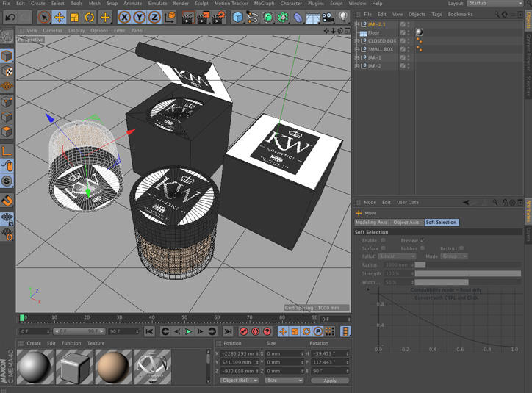Screen dimensions: 532x393
Task: Toggle the Surface checkbox
Action: tap(383, 248)
